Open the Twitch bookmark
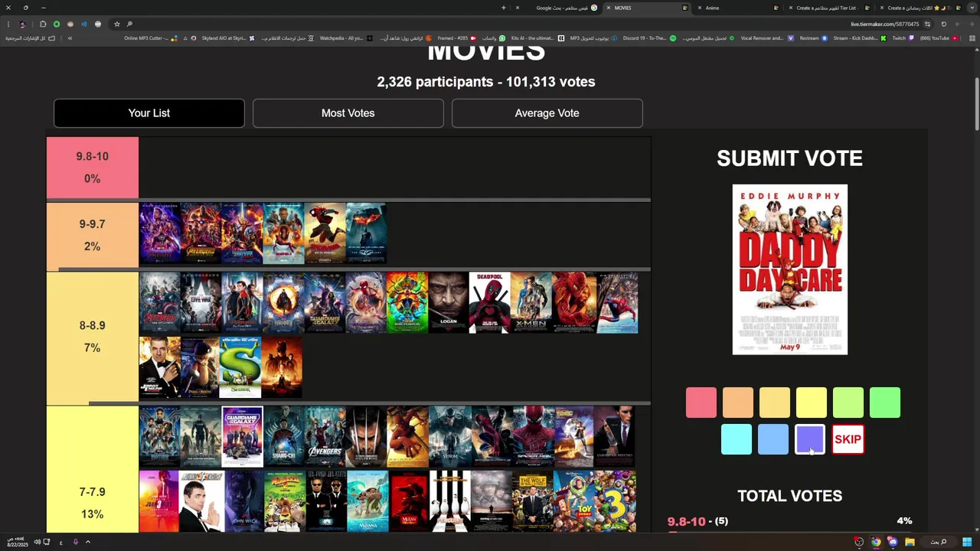The height and width of the screenshot is (551, 980). pyautogui.click(x=902, y=38)
